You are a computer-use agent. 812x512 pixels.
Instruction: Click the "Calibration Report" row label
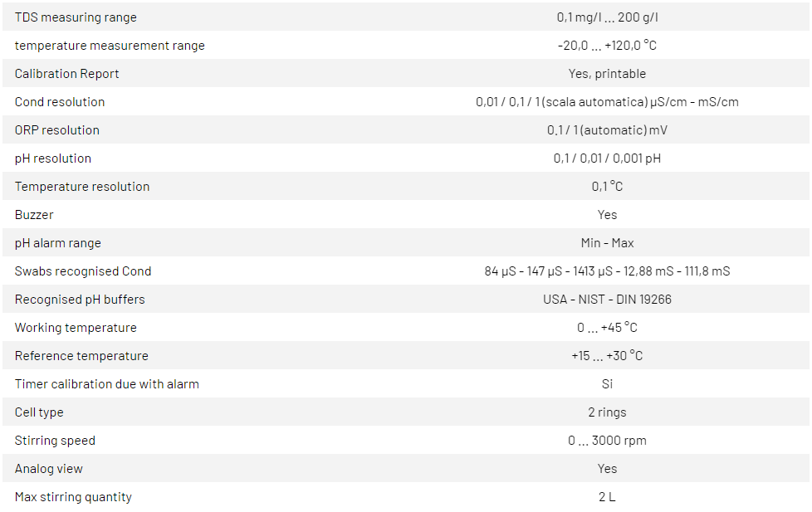coord(66,74)
